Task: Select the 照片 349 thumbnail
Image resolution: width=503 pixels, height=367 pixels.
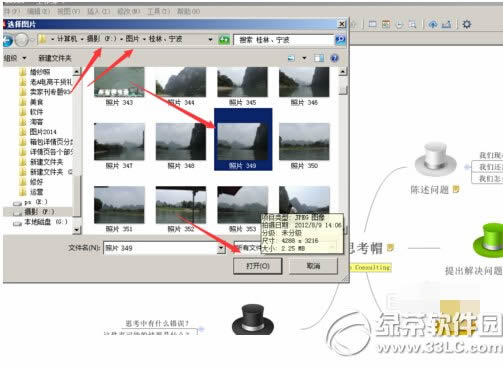Action: [x=243, y=139]
